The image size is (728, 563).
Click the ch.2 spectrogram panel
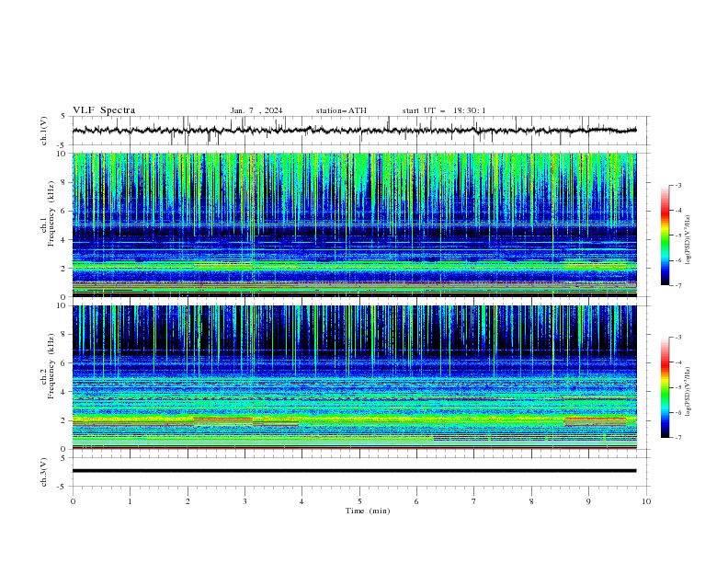point(355,377)
